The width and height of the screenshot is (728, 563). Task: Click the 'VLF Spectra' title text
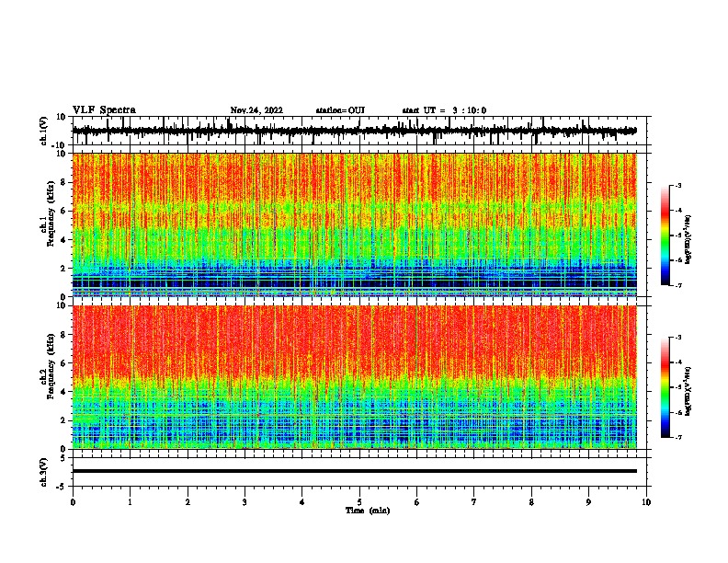point(104,110)
